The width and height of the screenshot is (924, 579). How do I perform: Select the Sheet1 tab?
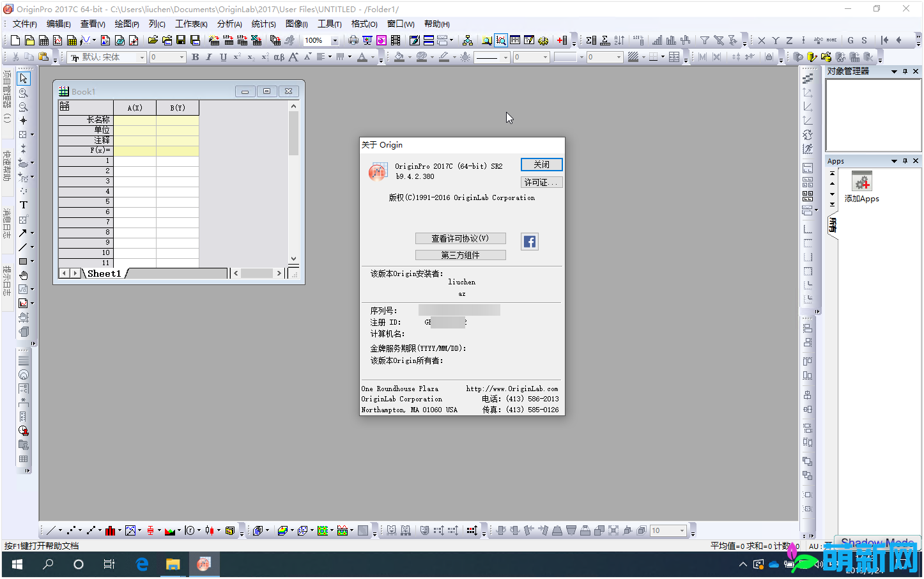tap(104, 274)
